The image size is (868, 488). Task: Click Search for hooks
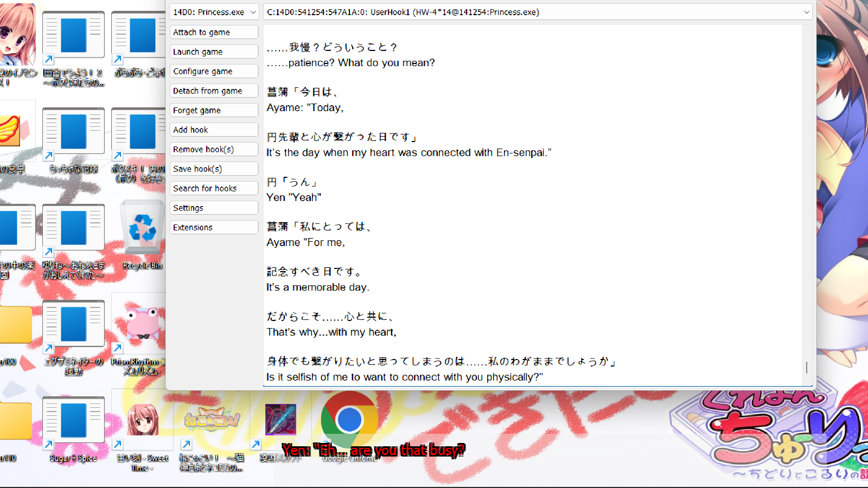click(x=214, y=188)
